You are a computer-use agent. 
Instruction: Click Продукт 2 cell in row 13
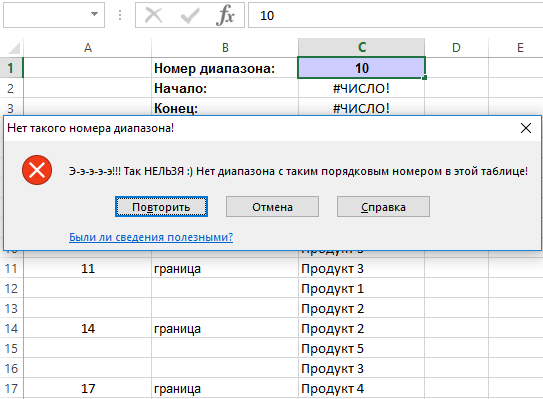coord(362,308)
